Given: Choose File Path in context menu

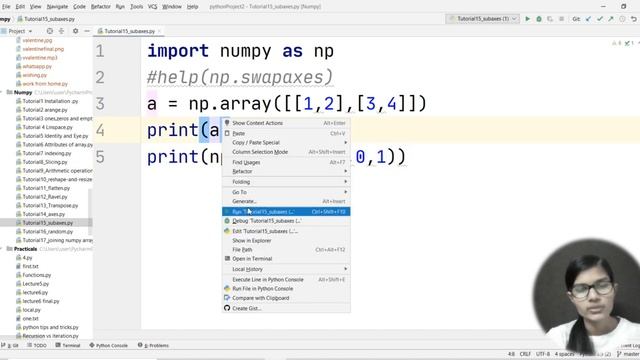Looking at the screenshot, I should [x=286, y=249].
